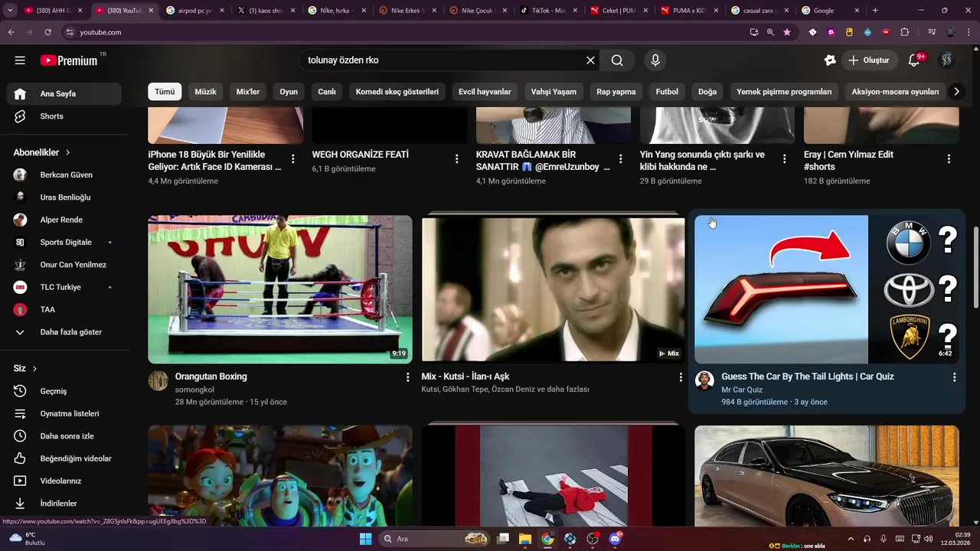Click the Oluştur create button

point(869,60)
